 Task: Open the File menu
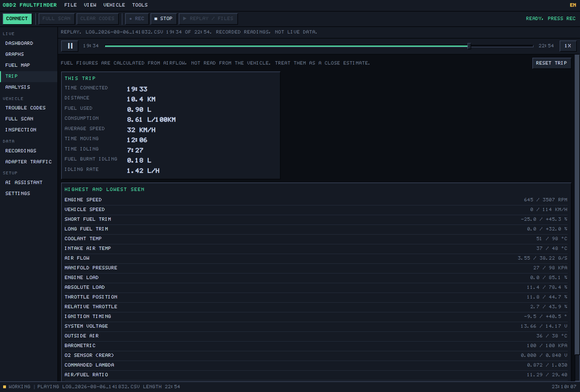click(x=71, y=5)
